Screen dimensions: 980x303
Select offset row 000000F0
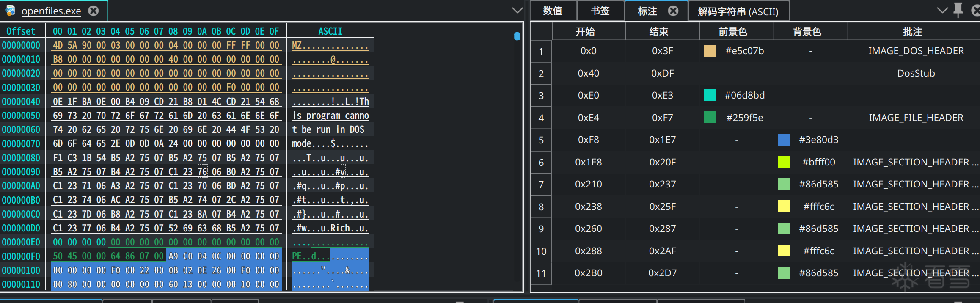pos(21,256)
